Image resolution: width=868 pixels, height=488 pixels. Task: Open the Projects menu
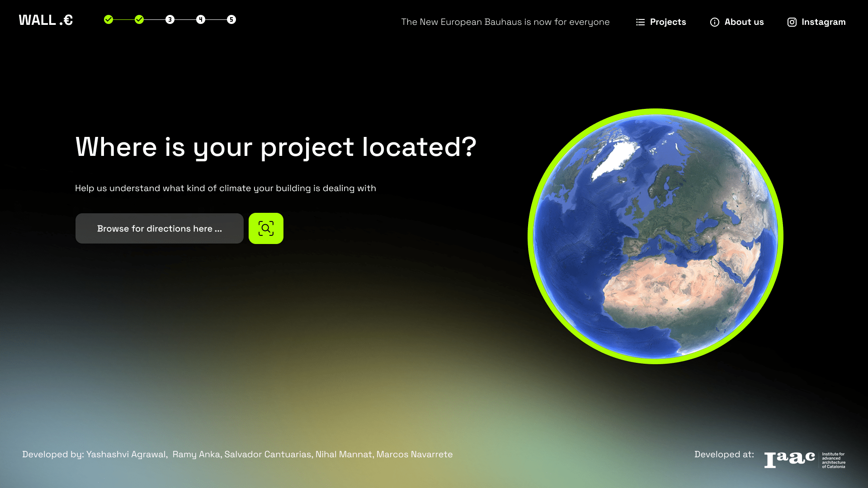(668, 22)
